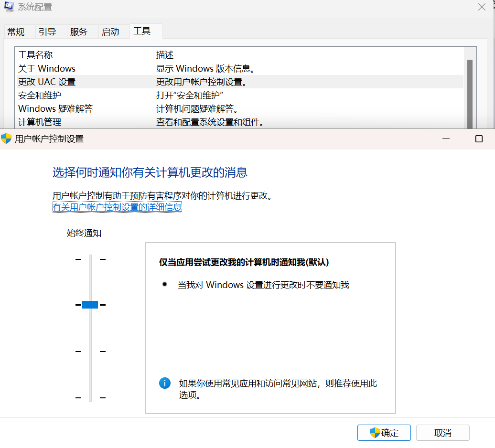This screenshot has height=448, width=495.
Task: Click the blue information icon
Action: pos(164,383)
